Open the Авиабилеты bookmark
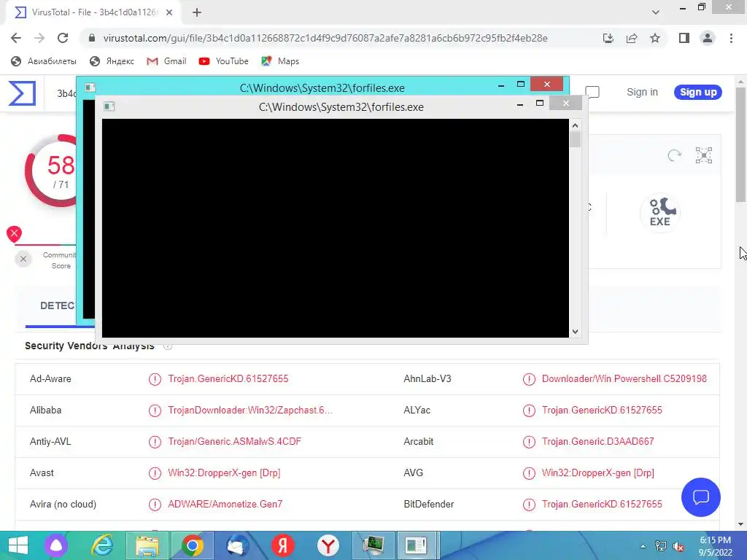 (x=43, y=61)
